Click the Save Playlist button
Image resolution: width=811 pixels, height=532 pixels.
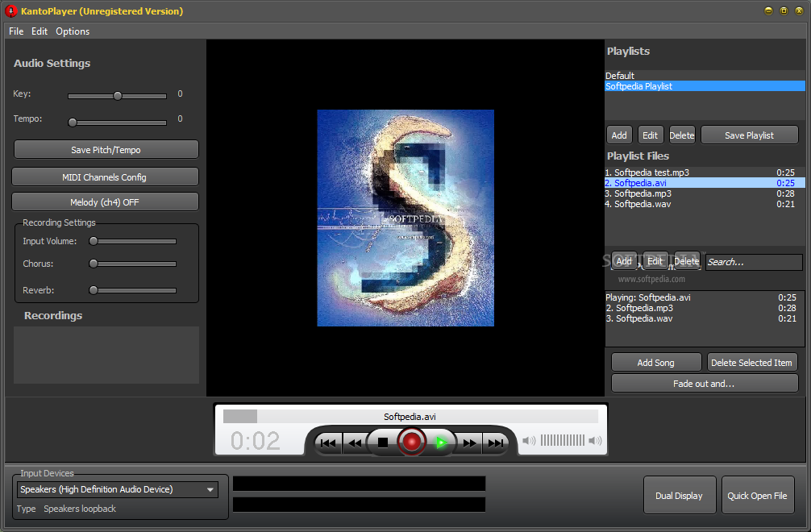[750, 135]
